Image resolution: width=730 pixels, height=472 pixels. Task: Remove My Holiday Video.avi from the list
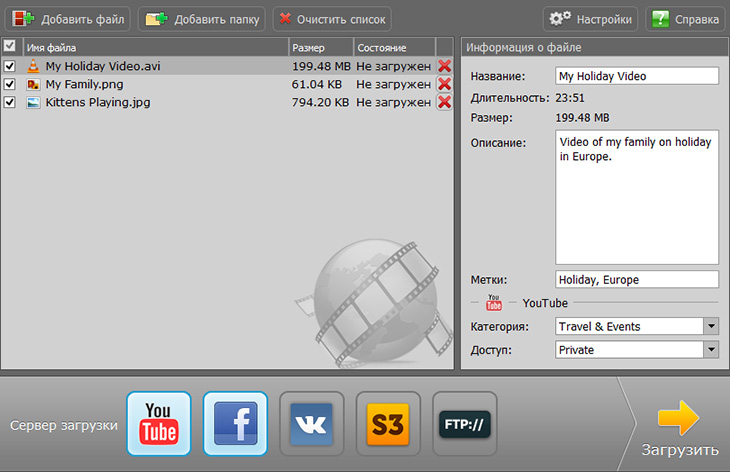click(x=445, y=66)
